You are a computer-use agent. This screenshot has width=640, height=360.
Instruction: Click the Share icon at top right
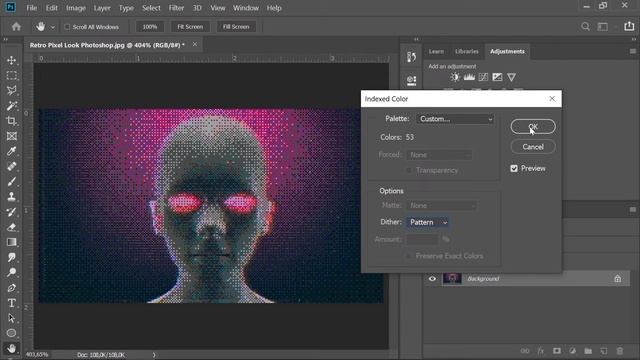point(629,26)
